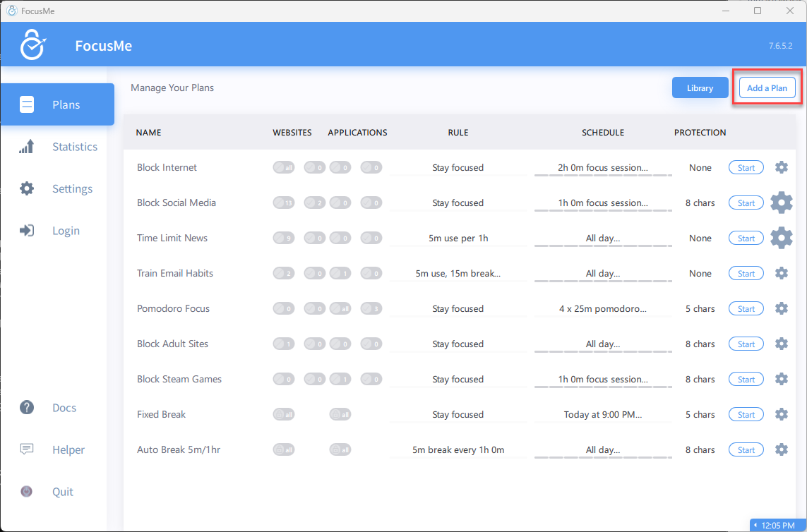
Task: Start the Fixed Break plan
Action: (x=746, y=415)
